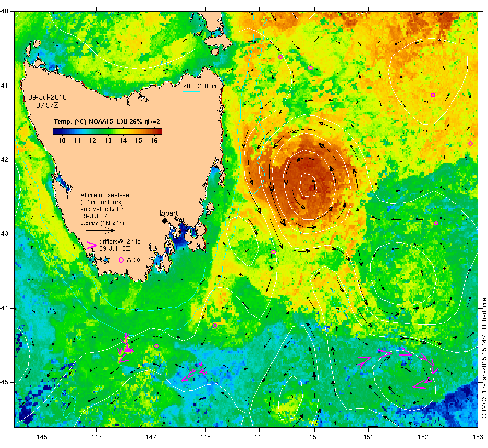The image size is (488, 448).
Task: Click the '-43' latitude axis label
Action: point(4,234)
